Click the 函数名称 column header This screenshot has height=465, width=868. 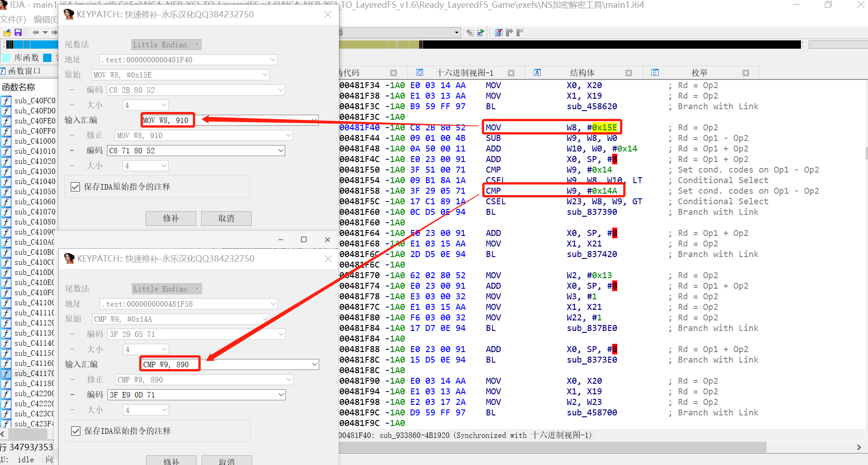click(18, 87)
